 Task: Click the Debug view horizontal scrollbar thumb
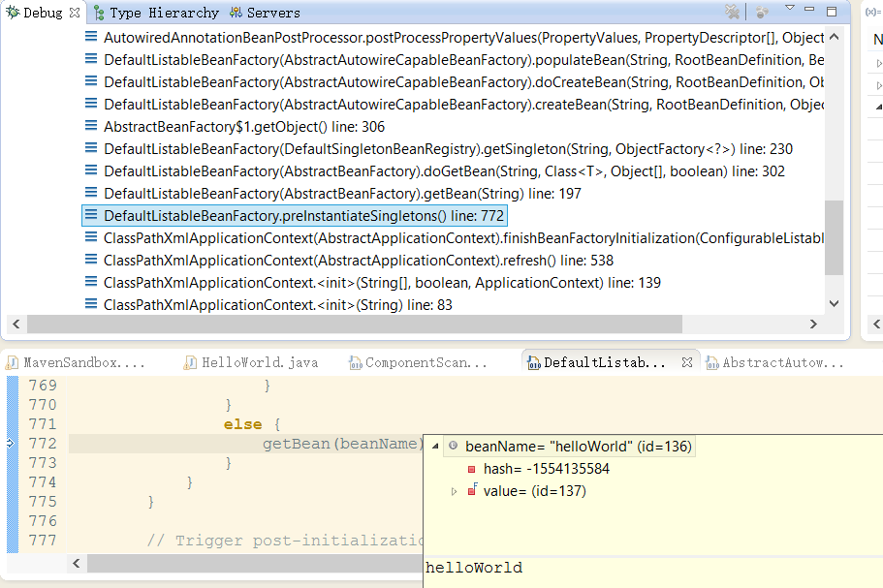tap(355, 325)
